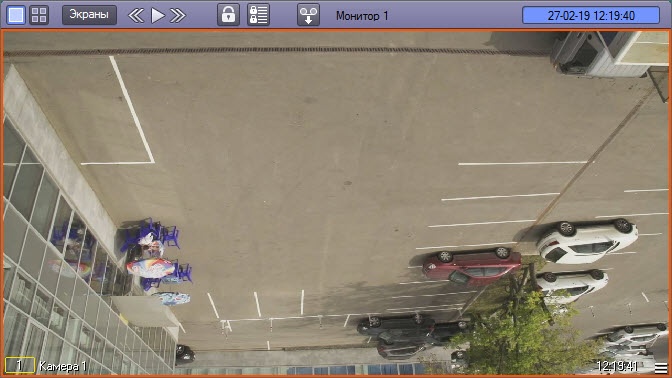
Task: Go to the previous screen layout
Action: click(x=136, y=15)
